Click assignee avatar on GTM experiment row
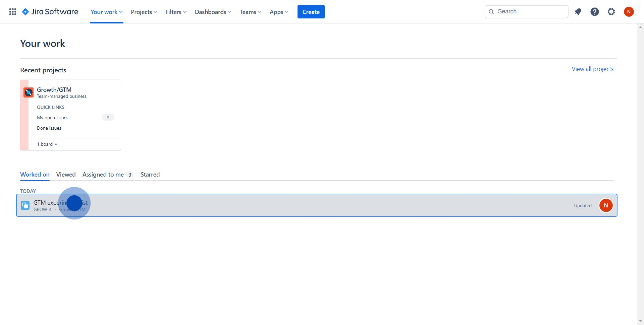 pos(606,205)
